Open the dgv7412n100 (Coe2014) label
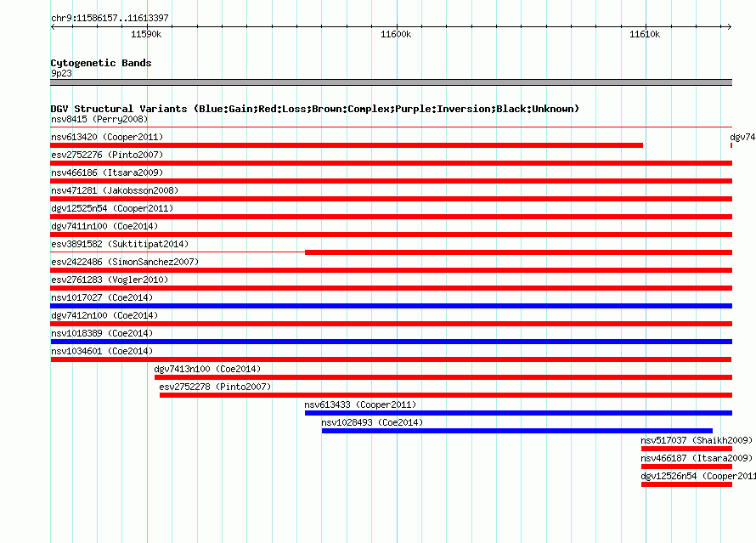The height and width of the screenshot is (543, 756). 104,315
